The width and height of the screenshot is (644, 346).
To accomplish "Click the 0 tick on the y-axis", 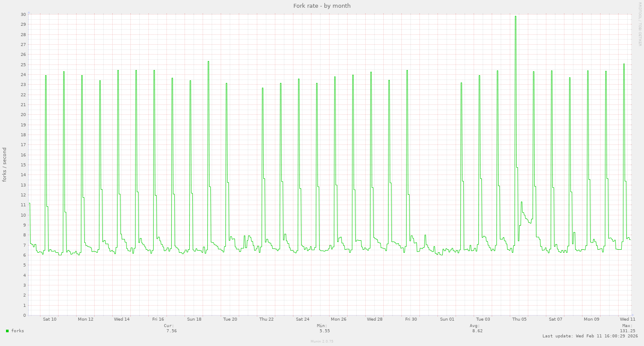I will point(25,315).
